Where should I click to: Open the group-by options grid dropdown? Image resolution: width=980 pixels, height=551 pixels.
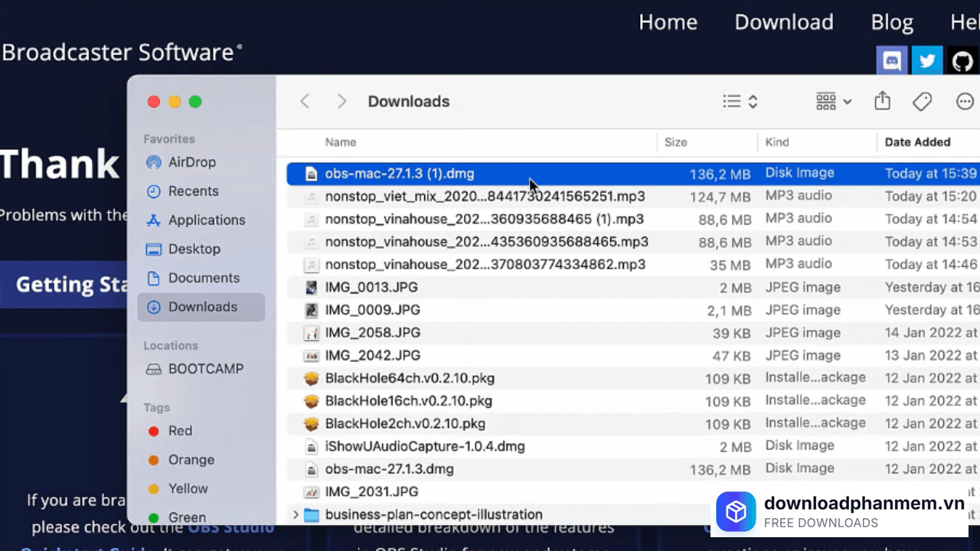[x=834, y=102]
